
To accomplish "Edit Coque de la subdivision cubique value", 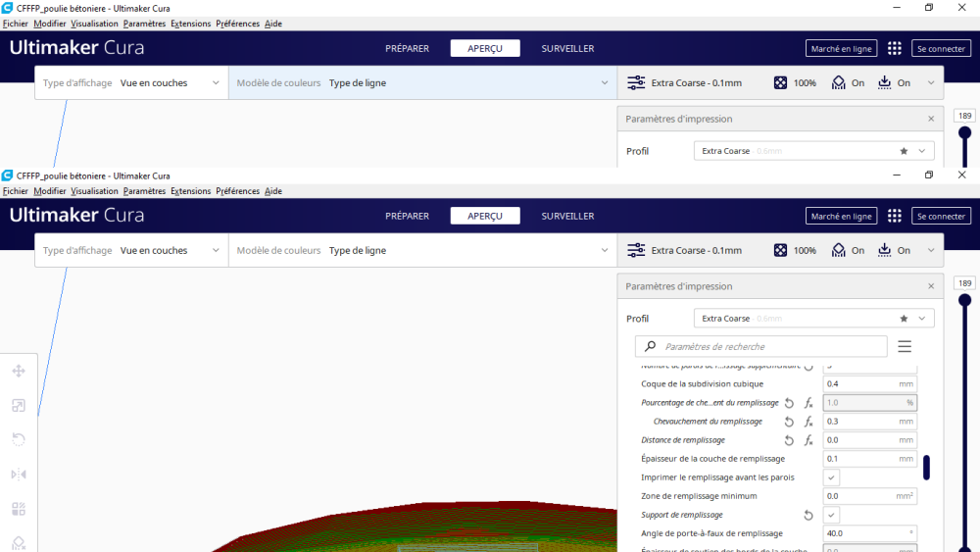I will [870, 383].
